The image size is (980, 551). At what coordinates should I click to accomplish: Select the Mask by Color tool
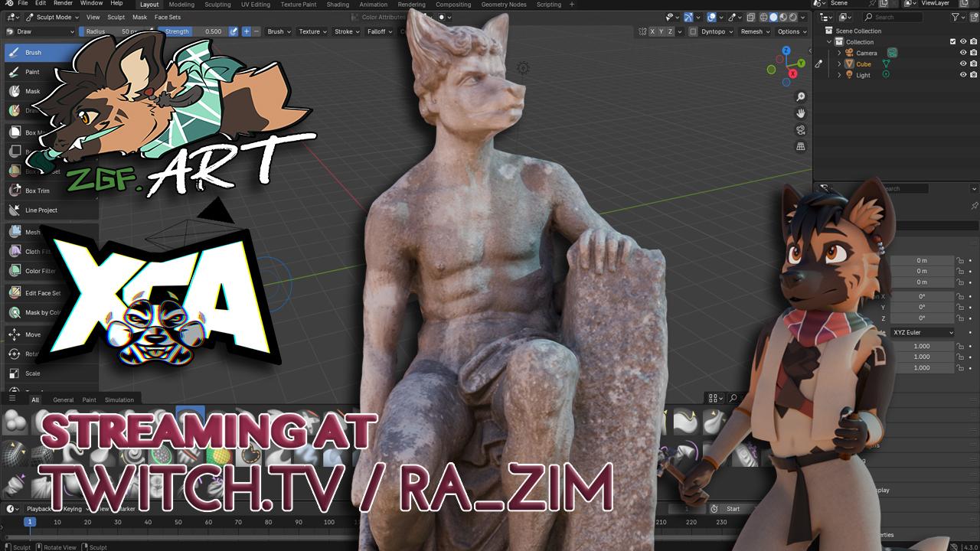point(51,312)
